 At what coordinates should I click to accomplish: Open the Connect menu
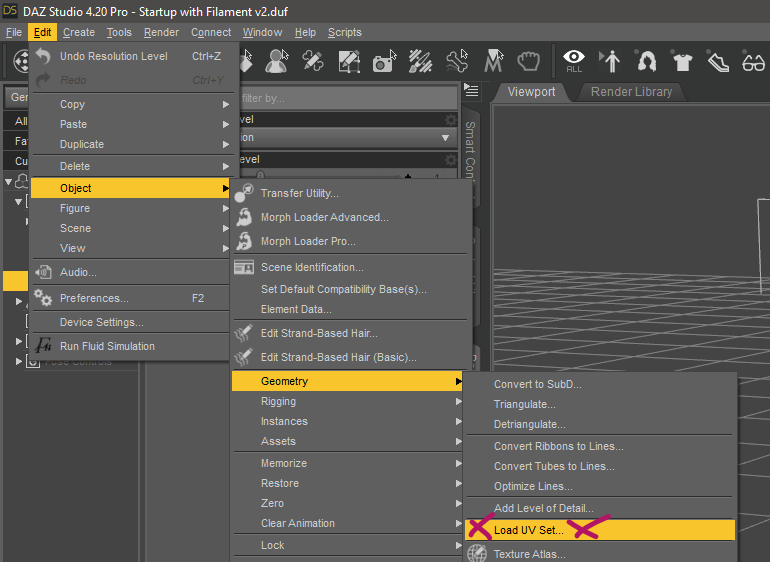tap(211, 32)
